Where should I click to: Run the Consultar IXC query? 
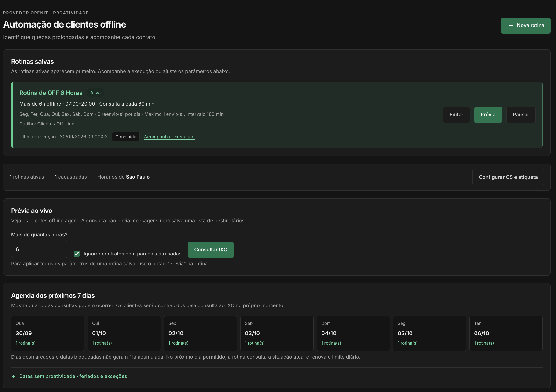[x=211, y=250]
